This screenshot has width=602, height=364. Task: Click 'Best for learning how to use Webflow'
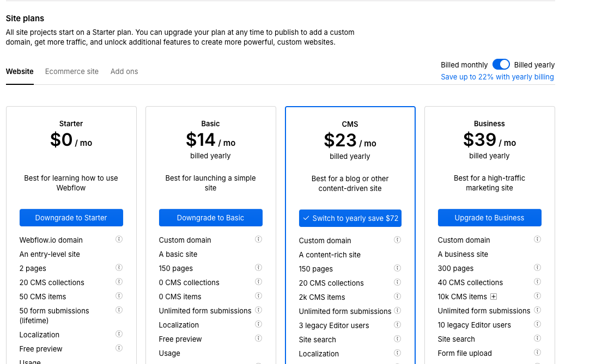click(71, 183)
